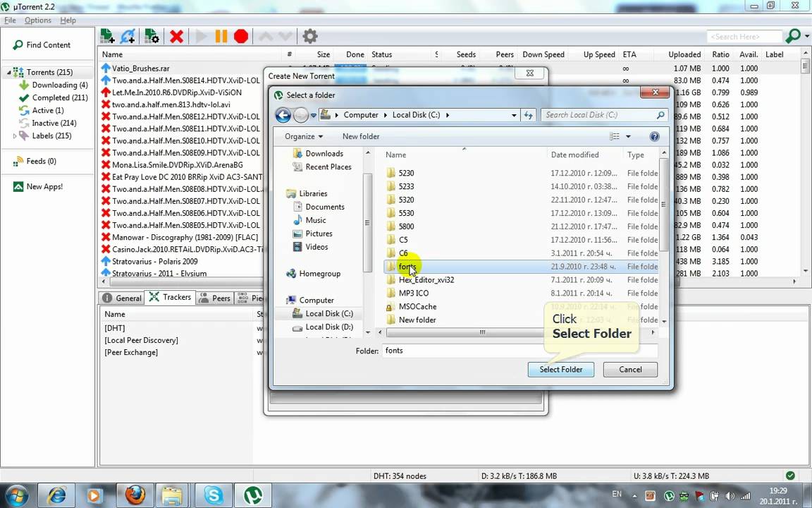Click Cancel button in folder dialog
This screenshot has width=812, height=508.
630,370
